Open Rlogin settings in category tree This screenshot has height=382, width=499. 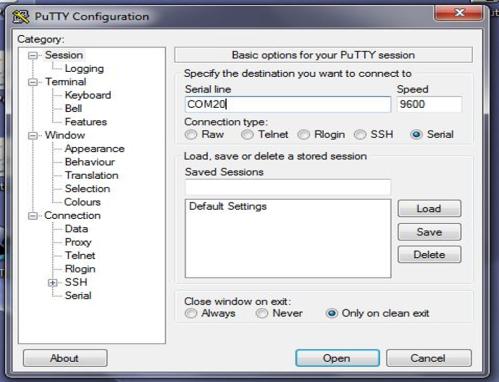[80, 269]
